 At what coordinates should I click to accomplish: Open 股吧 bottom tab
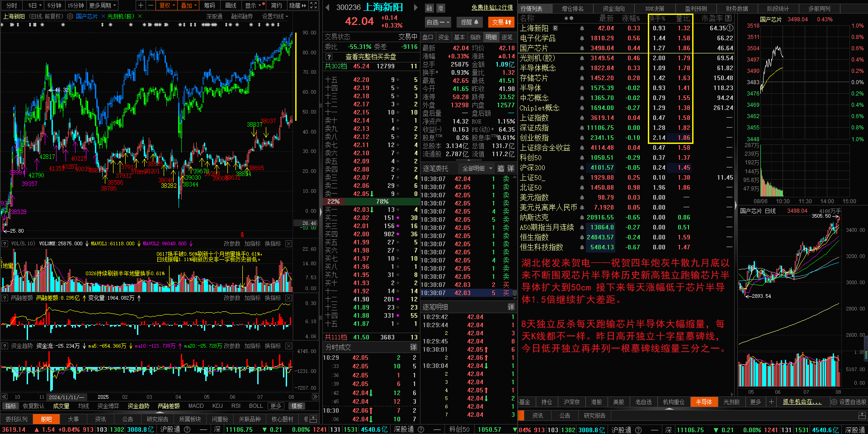(x=47, y=419)
